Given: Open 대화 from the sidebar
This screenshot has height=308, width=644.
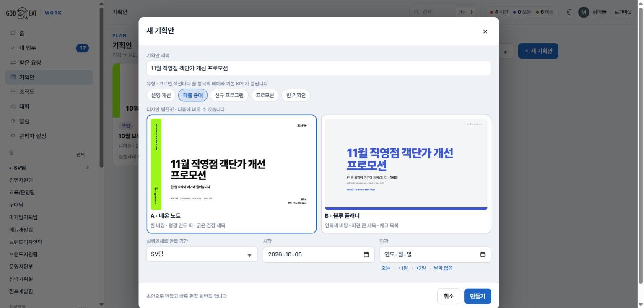Looking at the screenshot, I should click(49, 106).
